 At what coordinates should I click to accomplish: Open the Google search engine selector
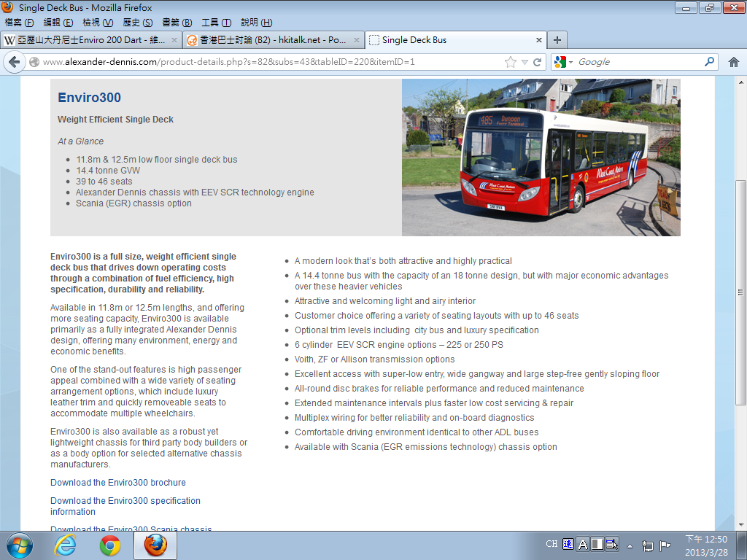point(563,62)
